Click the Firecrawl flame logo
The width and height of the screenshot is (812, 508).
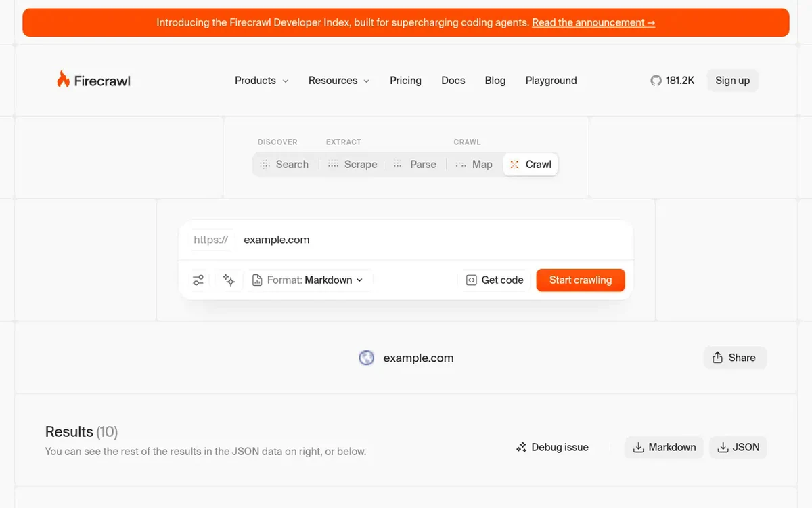coord(93,80)
